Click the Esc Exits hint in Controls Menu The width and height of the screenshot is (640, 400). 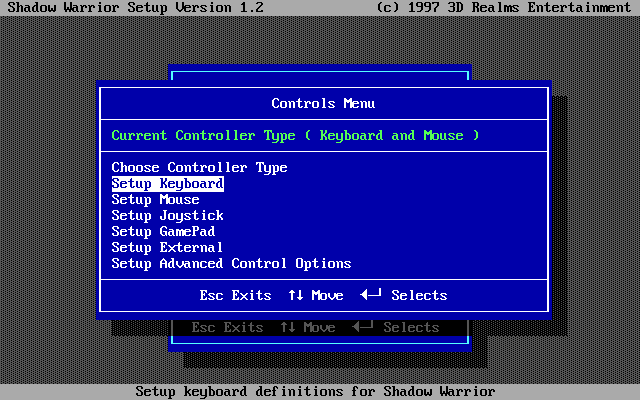(x=236, y=295)
